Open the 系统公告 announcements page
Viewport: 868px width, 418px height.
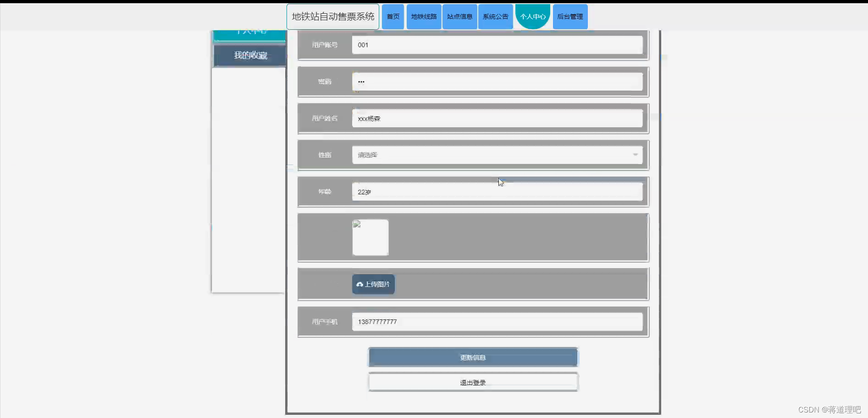495,16
